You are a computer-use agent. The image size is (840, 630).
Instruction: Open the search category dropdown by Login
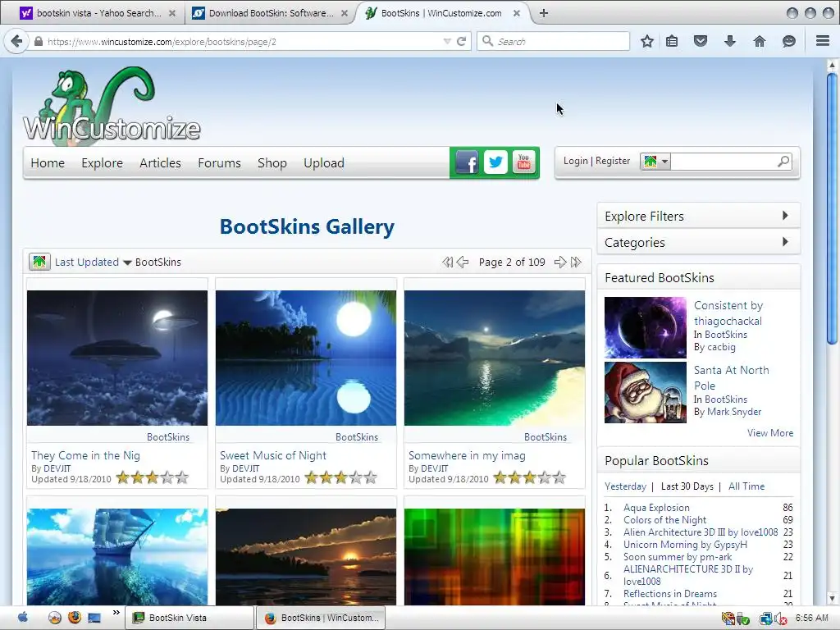pos(655,162)
